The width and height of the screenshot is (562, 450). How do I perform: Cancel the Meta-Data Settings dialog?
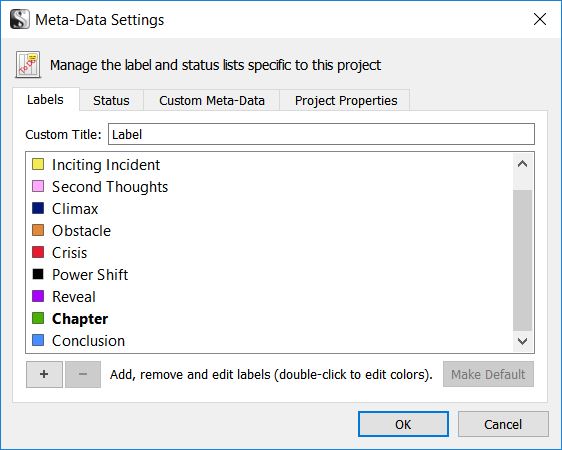pyautogui.click(x=503, y=424)
